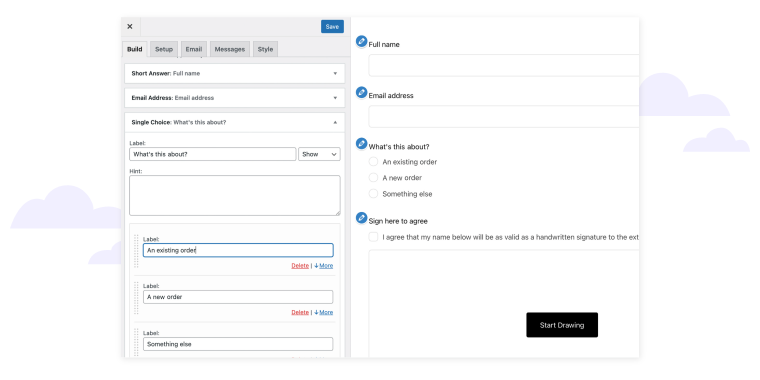Grab the drag handle for A new order option
760x380 pixels.
tap(136, 298)
